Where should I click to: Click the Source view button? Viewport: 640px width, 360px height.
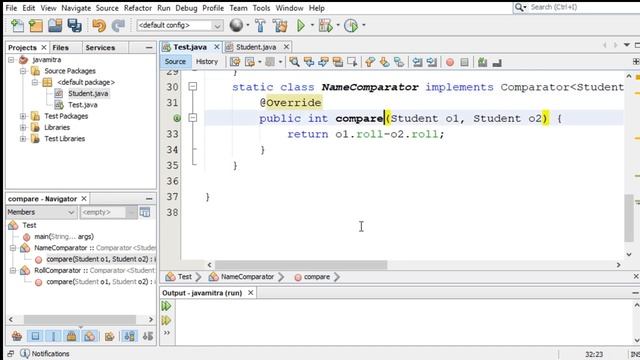[x=175, y=62]
